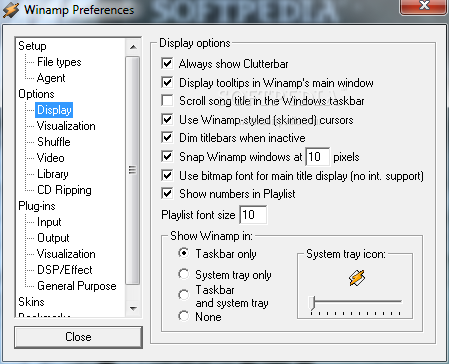Click the system tray icon slider track
Image resolution: width=449 pixels, height=364 pixels.
356,301
